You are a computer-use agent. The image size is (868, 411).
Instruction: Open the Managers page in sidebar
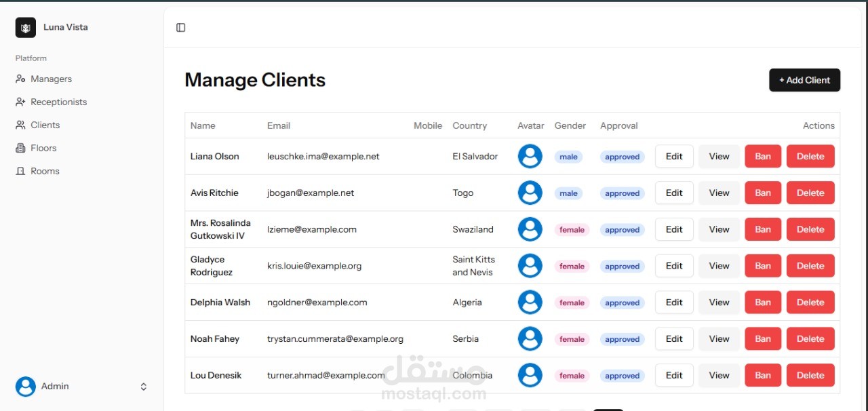tap(51, 79)
